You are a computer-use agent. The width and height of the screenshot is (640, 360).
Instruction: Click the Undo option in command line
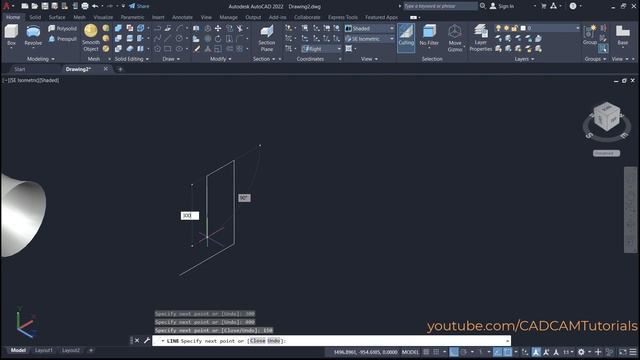coord(274,341)
